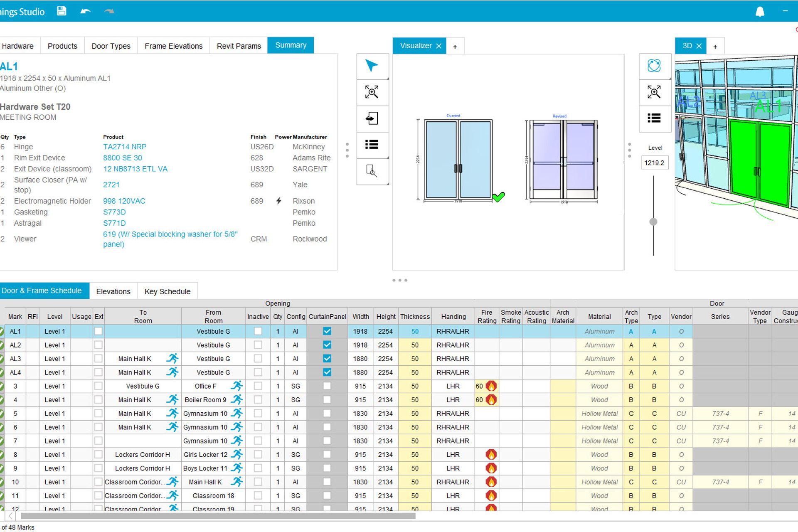
Task: Select the pointer arrow tool in Visualizer
Action: tap(372, 66)
